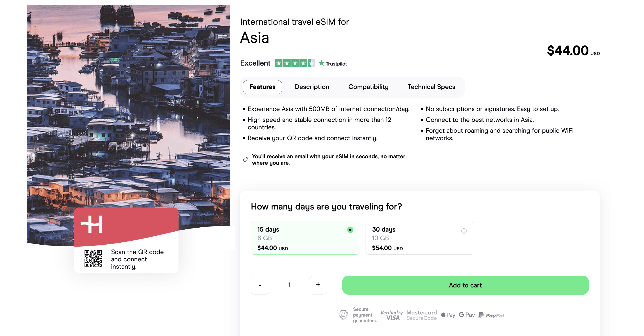
Task: Increase quantity with the plus button
Action: (x=318, y=285)
